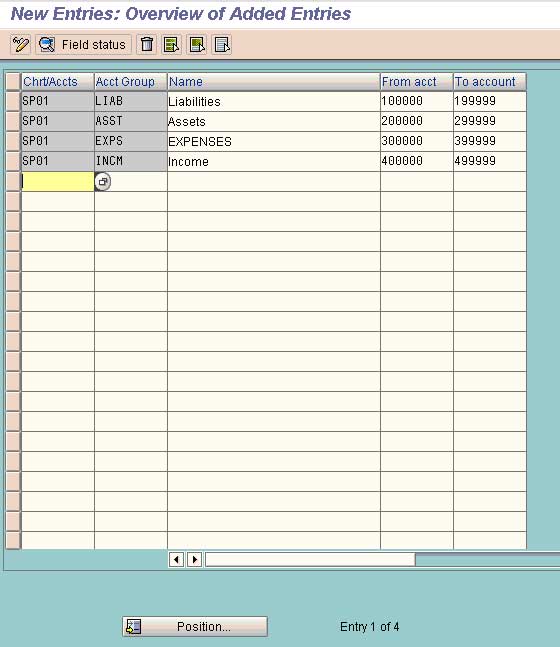The width and height of the screenshot is (560, 647).
Task: Click the ASST account group cell
Action: click(x=131, y=121)
